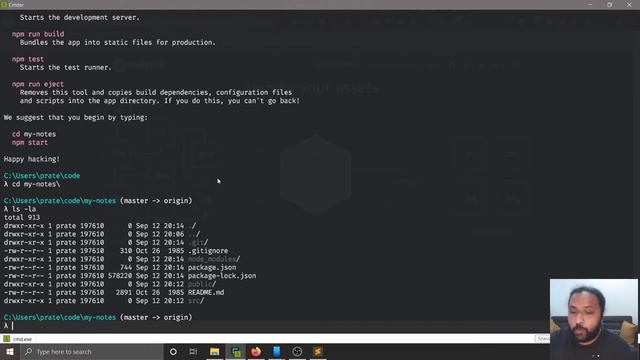Image resolution: width=640 pixels, height=360 pixels.
Task: Click the webcam overlay thumbnail
Action: tap(593, 319)
